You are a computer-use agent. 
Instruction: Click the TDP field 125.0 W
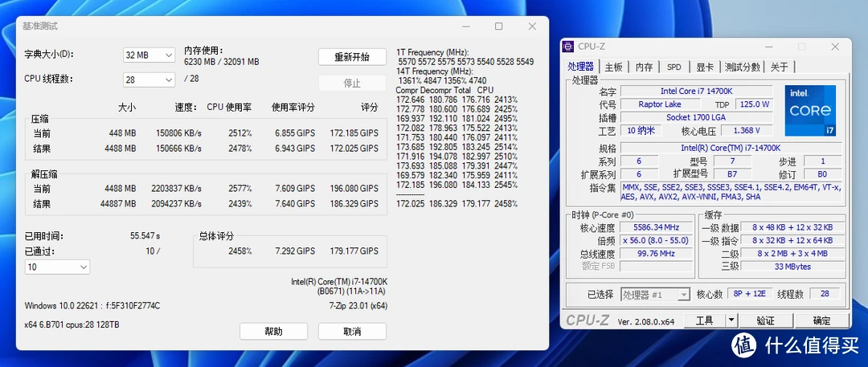click(753, 104)
